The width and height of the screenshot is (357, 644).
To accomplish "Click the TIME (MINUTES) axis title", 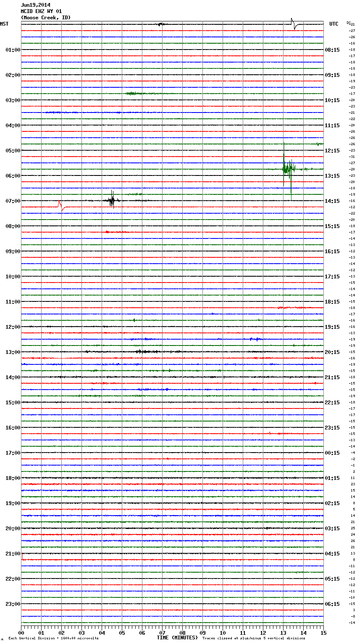I will pyautogui.click(x=177, y=638).
